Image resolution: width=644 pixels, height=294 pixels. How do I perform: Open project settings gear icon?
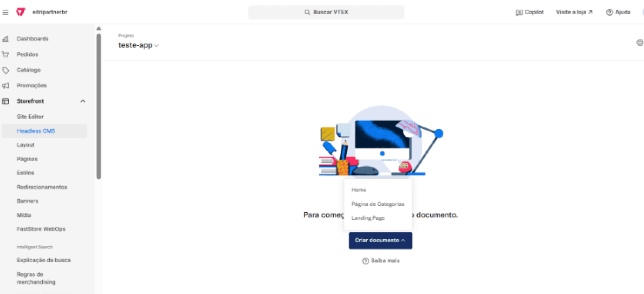(640, 43)
